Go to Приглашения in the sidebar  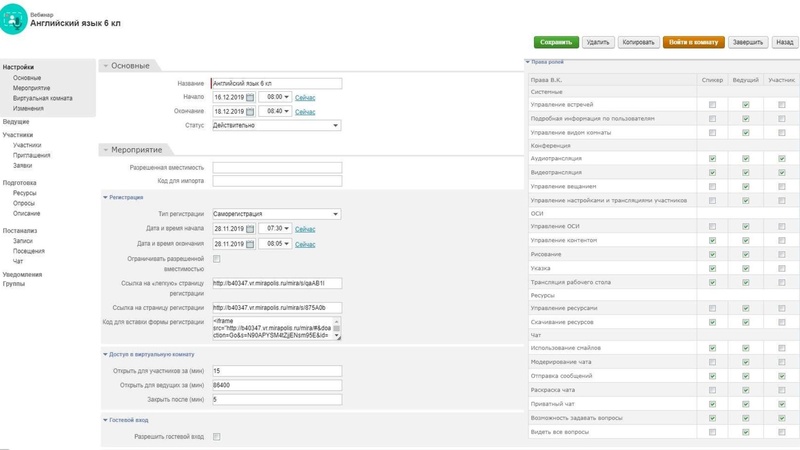pos(31,156)
